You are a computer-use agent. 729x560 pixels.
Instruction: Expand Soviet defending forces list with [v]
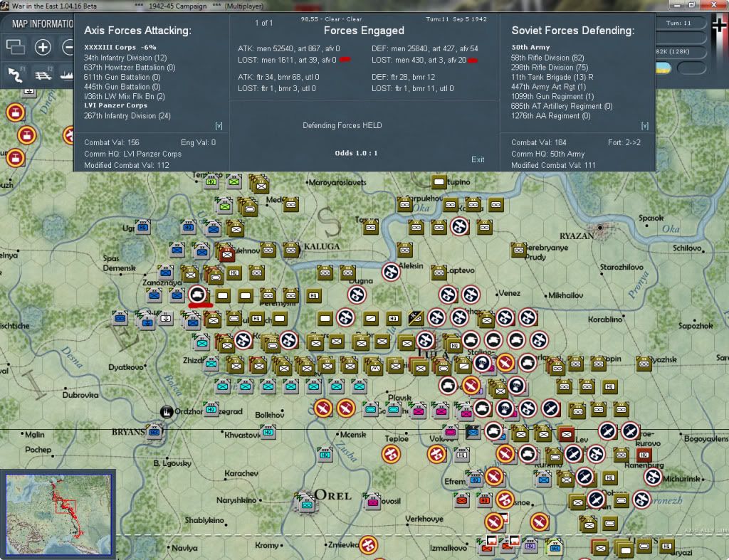point(644,126)
